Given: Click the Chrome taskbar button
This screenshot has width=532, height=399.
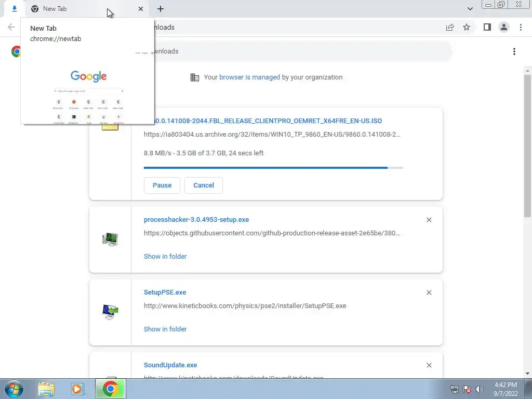Looking at the screenshot, I should click(111, 389).
